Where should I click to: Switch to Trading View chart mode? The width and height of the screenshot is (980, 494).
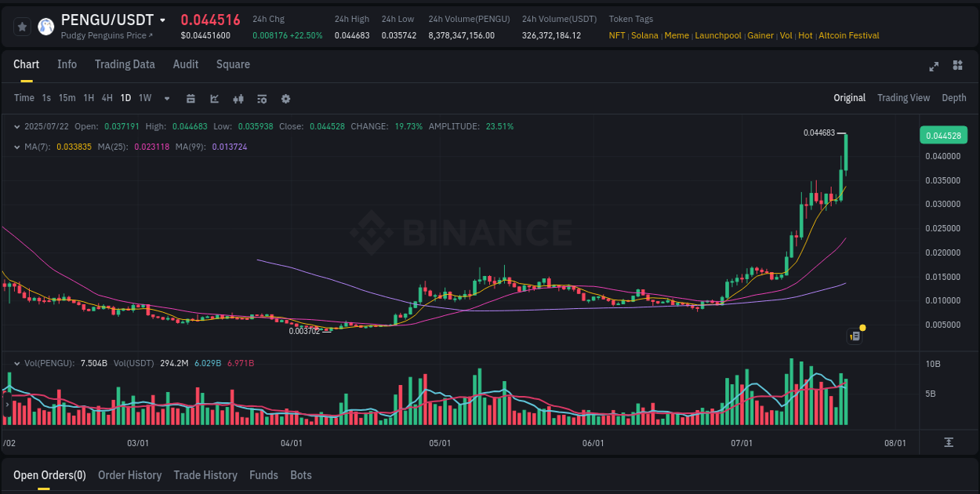903,98
